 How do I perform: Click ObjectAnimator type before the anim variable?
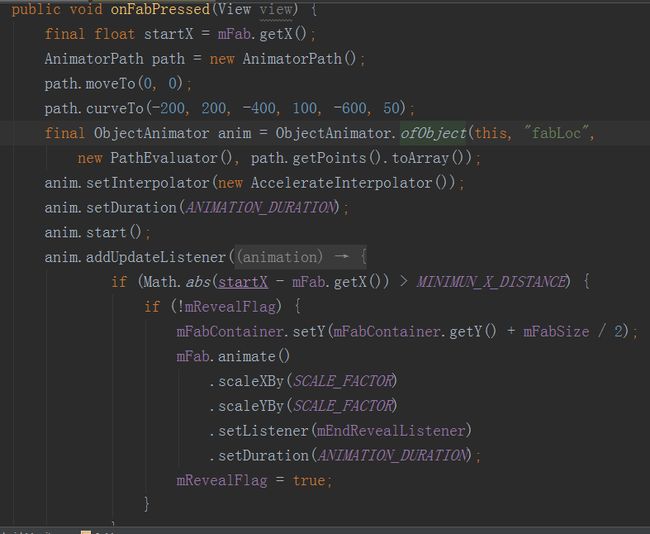(x=152, y=133)
